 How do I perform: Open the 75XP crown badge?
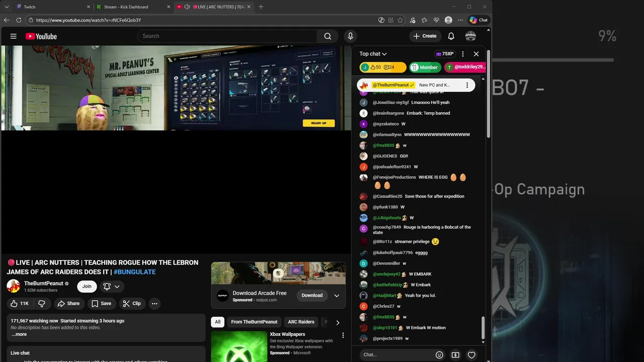click(445, 54)
